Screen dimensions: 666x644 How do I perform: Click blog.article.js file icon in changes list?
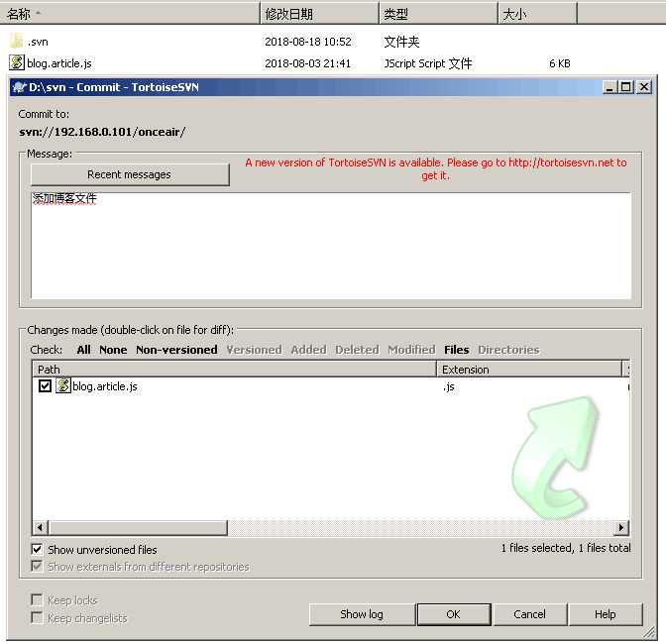63,385
